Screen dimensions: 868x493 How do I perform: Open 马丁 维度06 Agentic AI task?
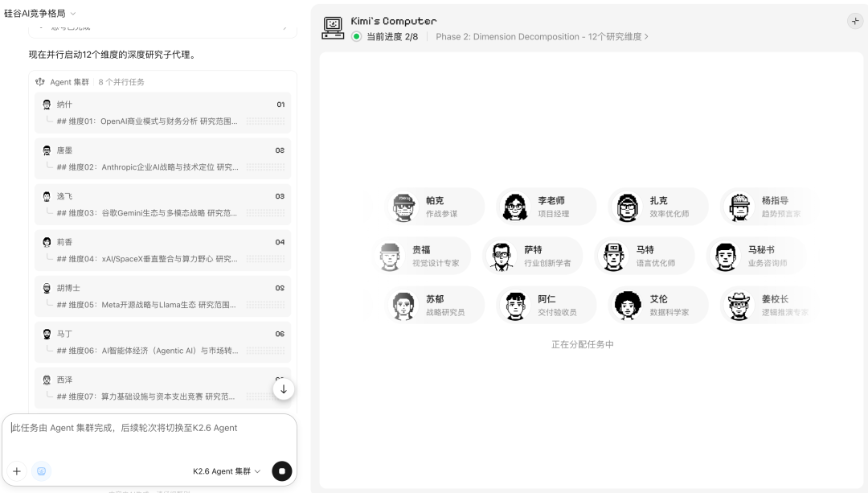click(x=163, y=342)
